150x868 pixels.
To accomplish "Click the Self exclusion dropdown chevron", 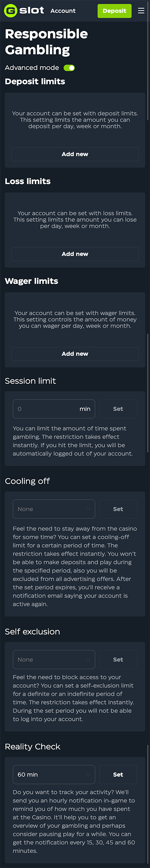I will click(x=88, y=660).
